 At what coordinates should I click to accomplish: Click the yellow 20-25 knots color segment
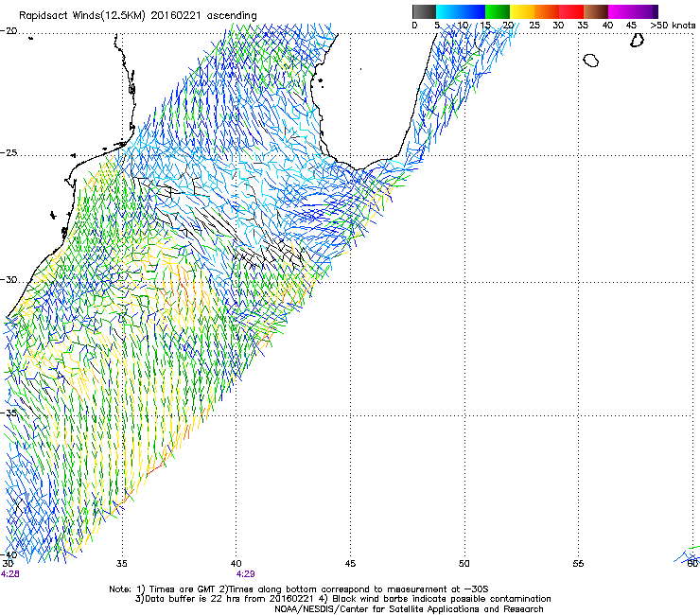522,11
